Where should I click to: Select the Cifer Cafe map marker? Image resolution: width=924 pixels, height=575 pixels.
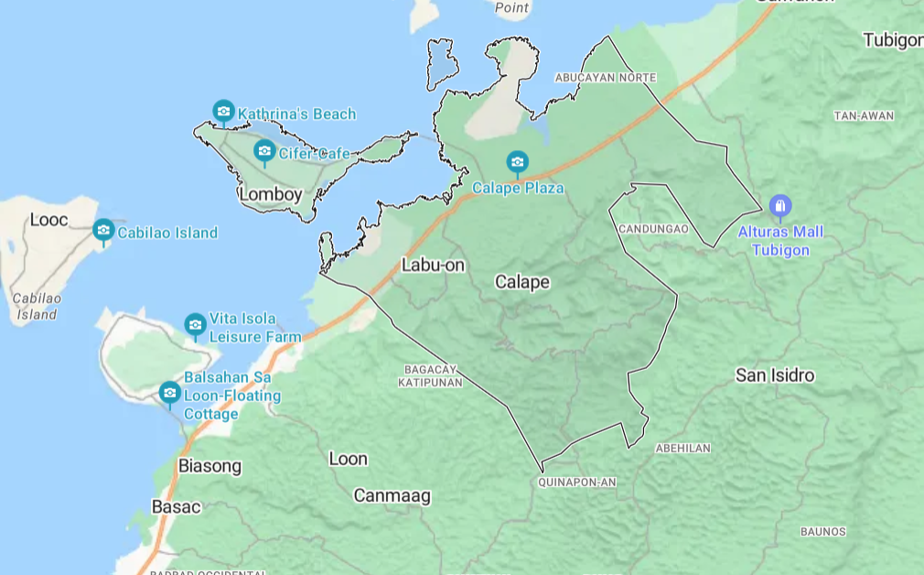[264, 151]
